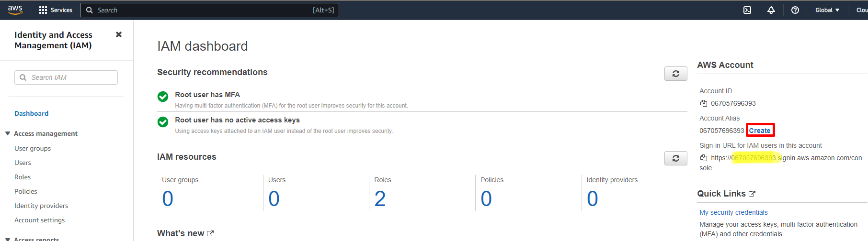Collapse the Access management section
The image size is (868, 241).
(8, 133)
